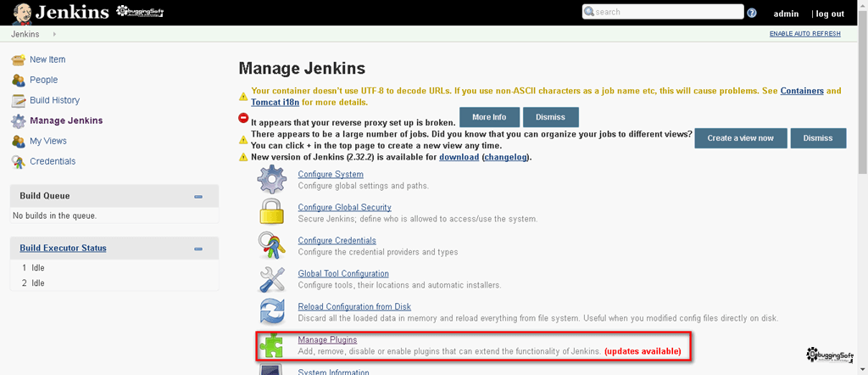Image resolution: width=868 pixels, height=375 pixels.
Task: Click the Configure Credentials keys icon
Action: click(272, 246)
